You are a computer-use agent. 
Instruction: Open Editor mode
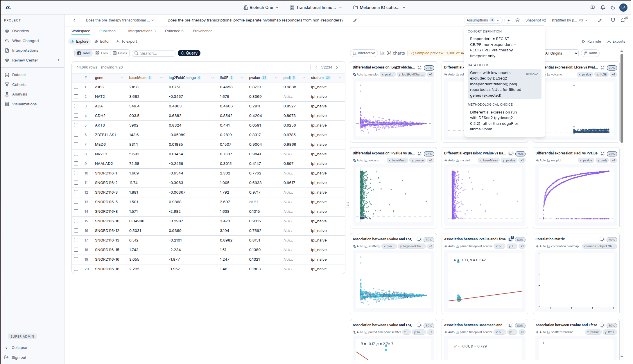pos(102,42)
